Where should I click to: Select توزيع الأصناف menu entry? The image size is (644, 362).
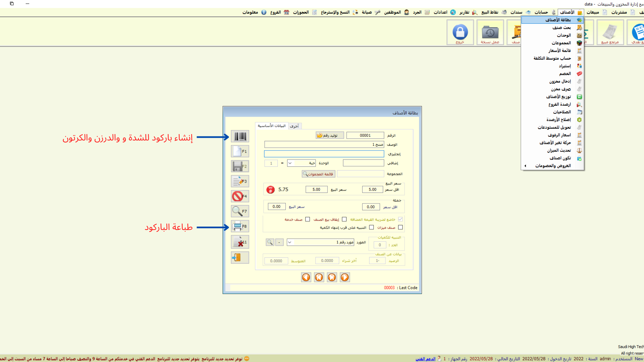click(x=552, y=97)
